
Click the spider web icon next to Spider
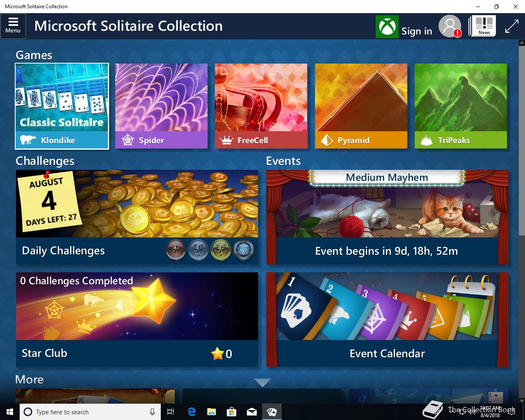128,140
